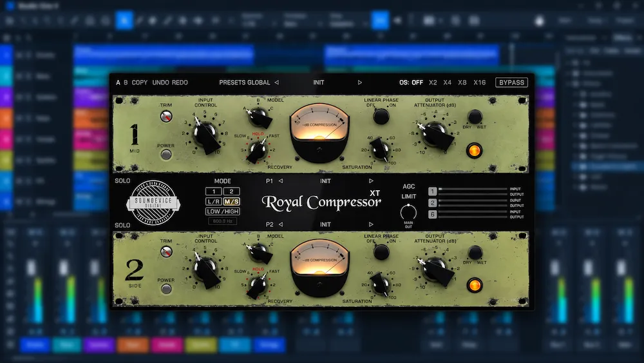Viewport: 644px width, 363px height.
Task: Select preset slot B in top bar
Action: pyautogui.click(x=126, y=83)
